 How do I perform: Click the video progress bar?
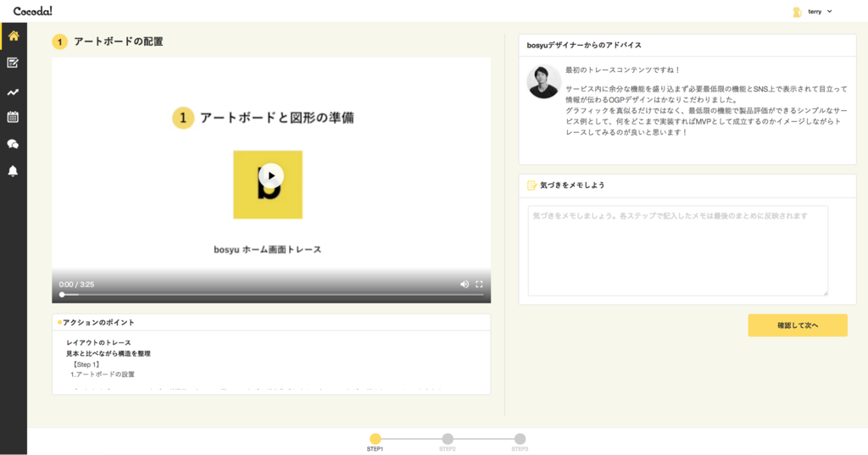[271, 295]
